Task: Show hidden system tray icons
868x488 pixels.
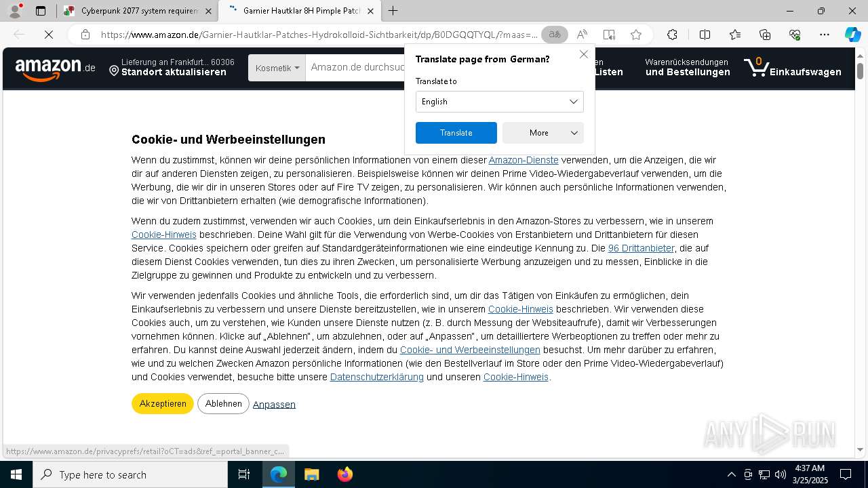Action: (731, 474)
